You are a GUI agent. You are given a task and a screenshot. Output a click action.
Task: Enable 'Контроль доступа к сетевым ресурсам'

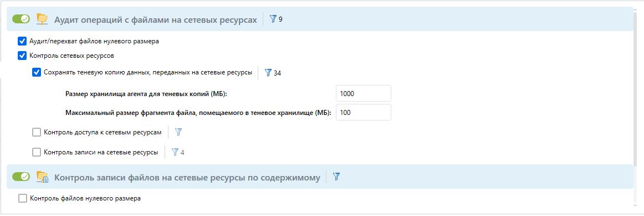click(37, 133)
